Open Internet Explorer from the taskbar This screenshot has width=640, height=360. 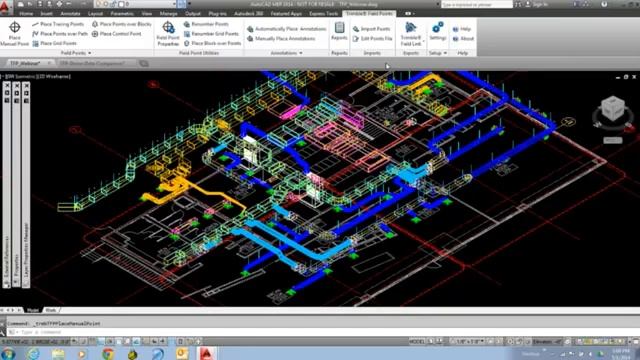tap(33, 353)
